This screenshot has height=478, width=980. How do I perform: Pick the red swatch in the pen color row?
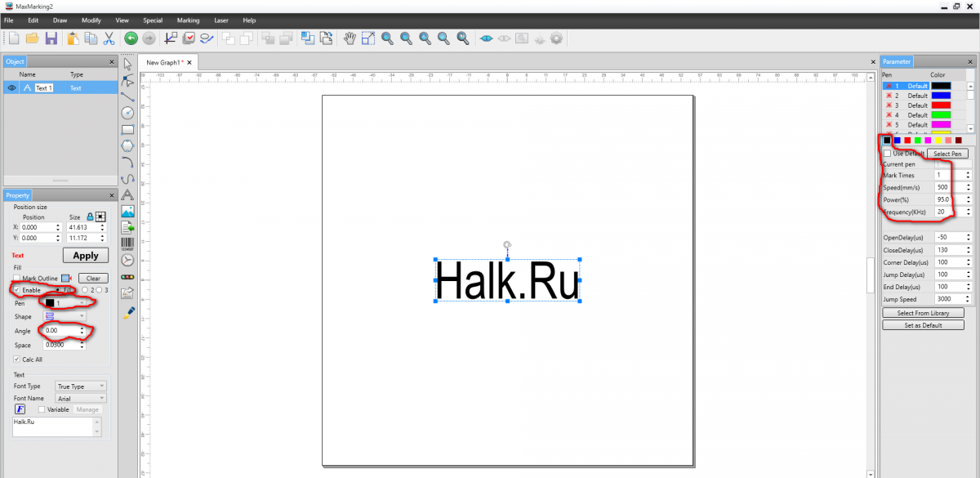[x=907, y=141]
